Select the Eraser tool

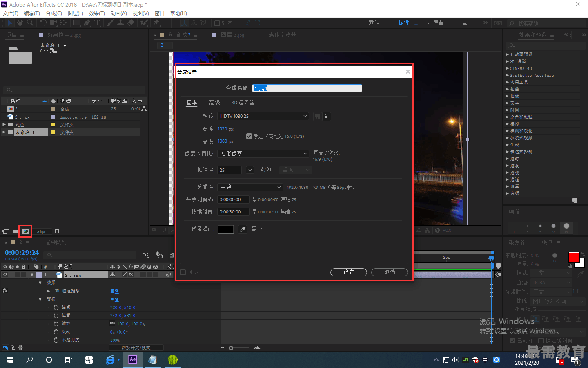pos(131,23)
